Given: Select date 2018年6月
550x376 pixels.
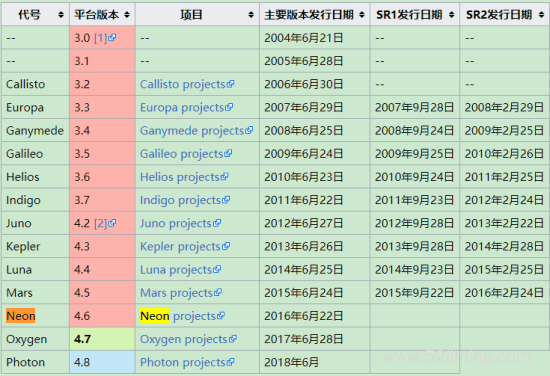Looking at the screenshot, I should point(291,362).
